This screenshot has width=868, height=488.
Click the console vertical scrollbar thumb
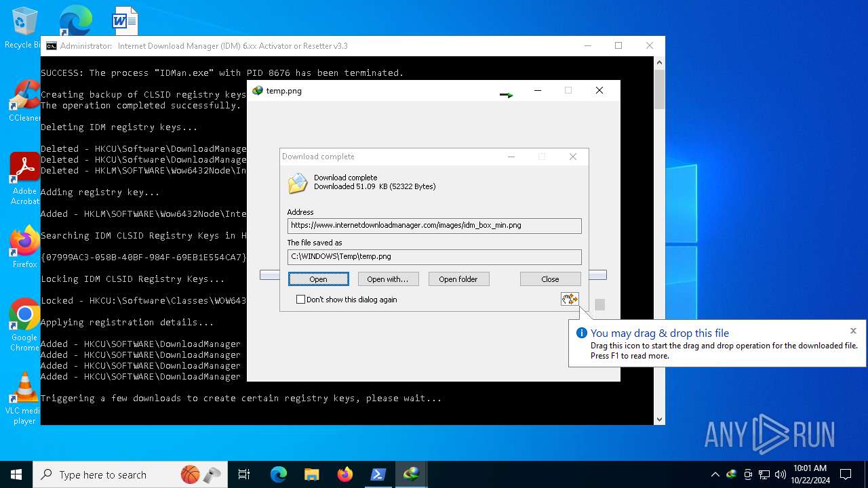click(659, 89)
